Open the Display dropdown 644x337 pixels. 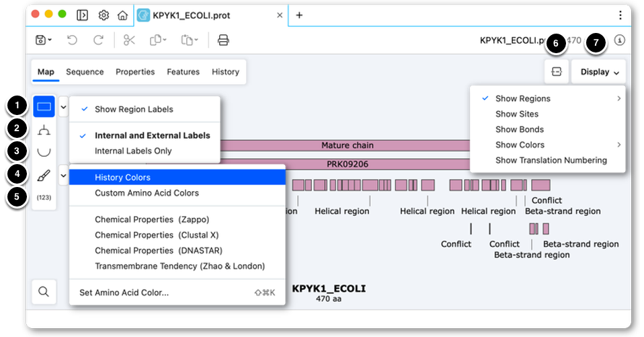[599, 72]
